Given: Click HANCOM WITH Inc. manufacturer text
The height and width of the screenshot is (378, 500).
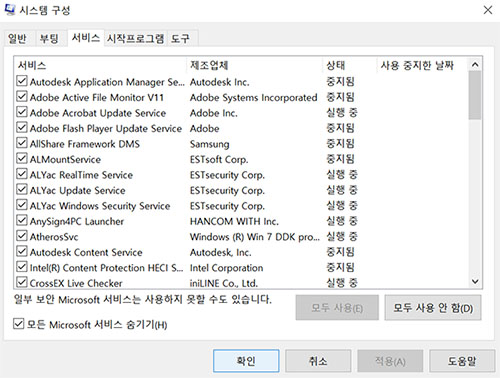Looking at the screenshot, I should pyautogui.click(x=234, y=221).
